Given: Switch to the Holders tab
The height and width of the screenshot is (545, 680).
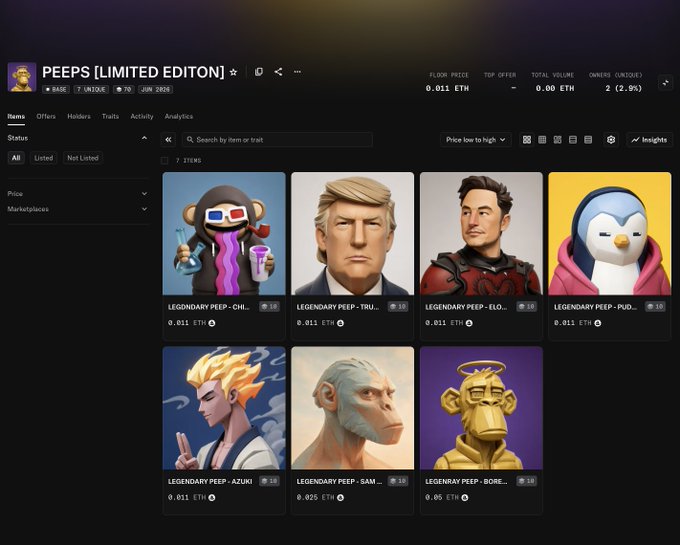Looking at the screenshot, I should [x=79, y=116].
